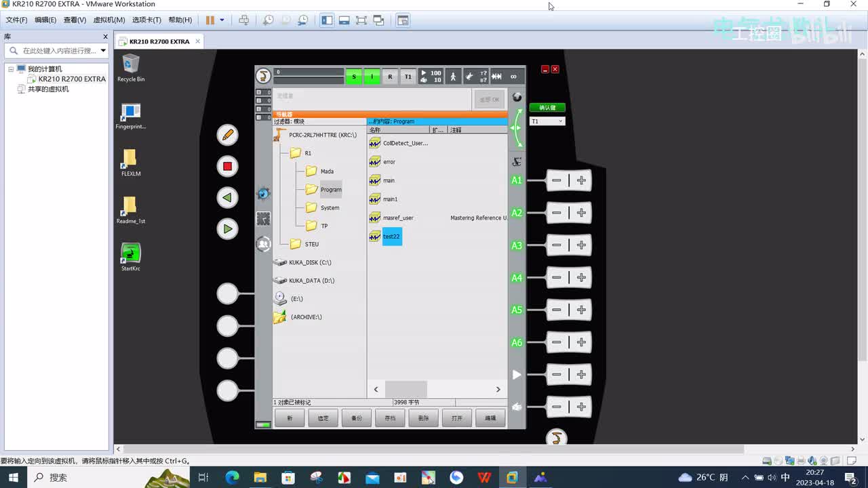Image resolution: width=868 pixels, height=488 pixels.
Task: Open the 编辑(E) menu in VMware
Action: pyautogui.click(x=45, y=20)
